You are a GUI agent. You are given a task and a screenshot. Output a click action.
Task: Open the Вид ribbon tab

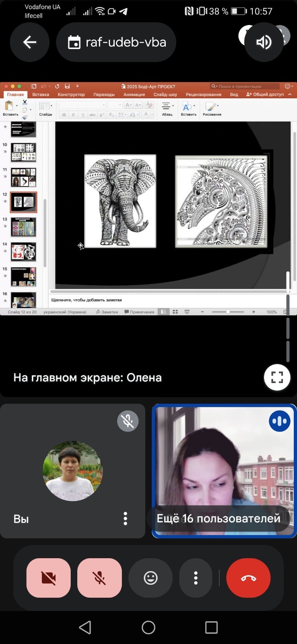(234, 95)
